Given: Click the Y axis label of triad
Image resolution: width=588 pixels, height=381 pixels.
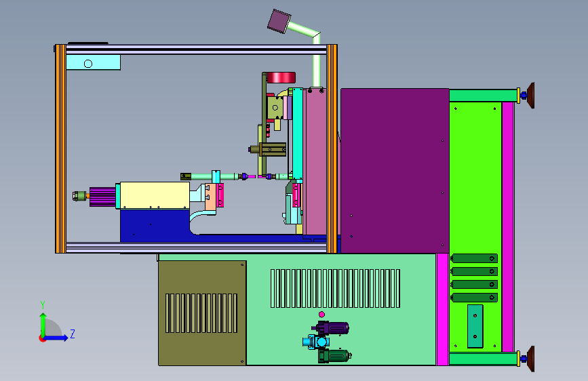Looking at the screenshot, I should click(43, 304).
